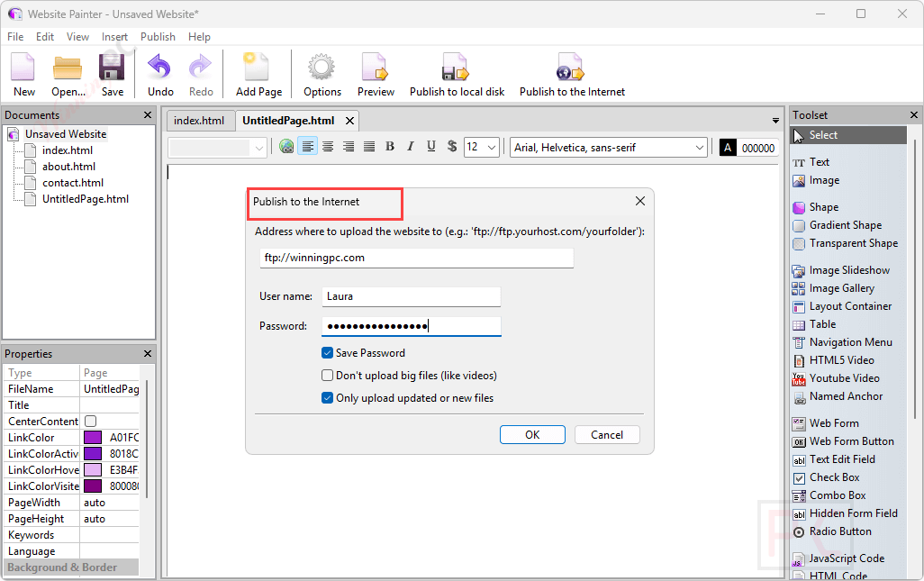
Task: Justify the text
Action: pos(369,147)
